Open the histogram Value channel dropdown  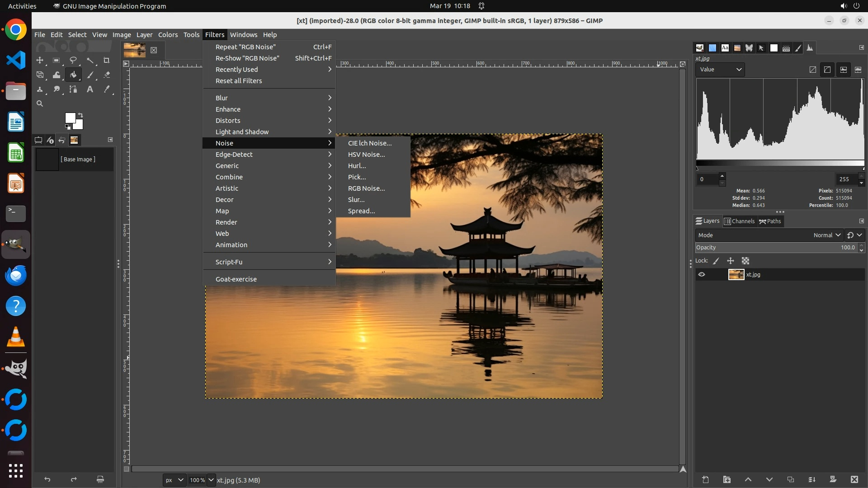[x=721, y=70]
